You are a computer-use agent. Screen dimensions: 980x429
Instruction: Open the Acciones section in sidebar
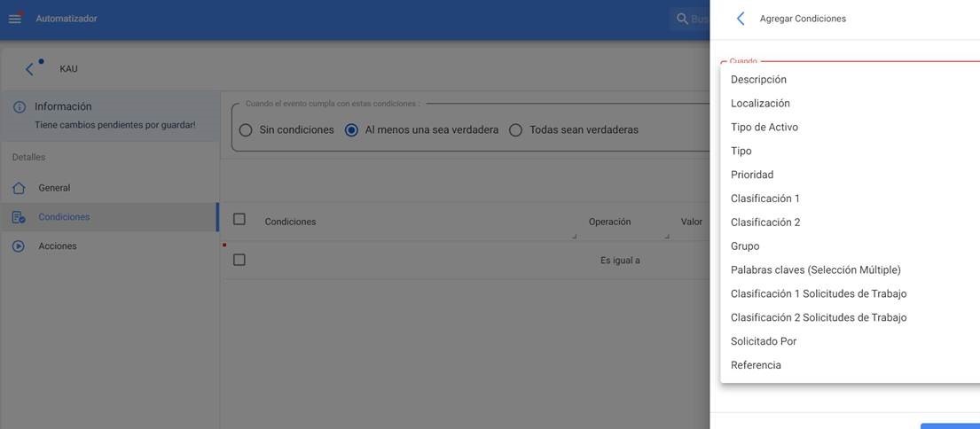[58, 246]
